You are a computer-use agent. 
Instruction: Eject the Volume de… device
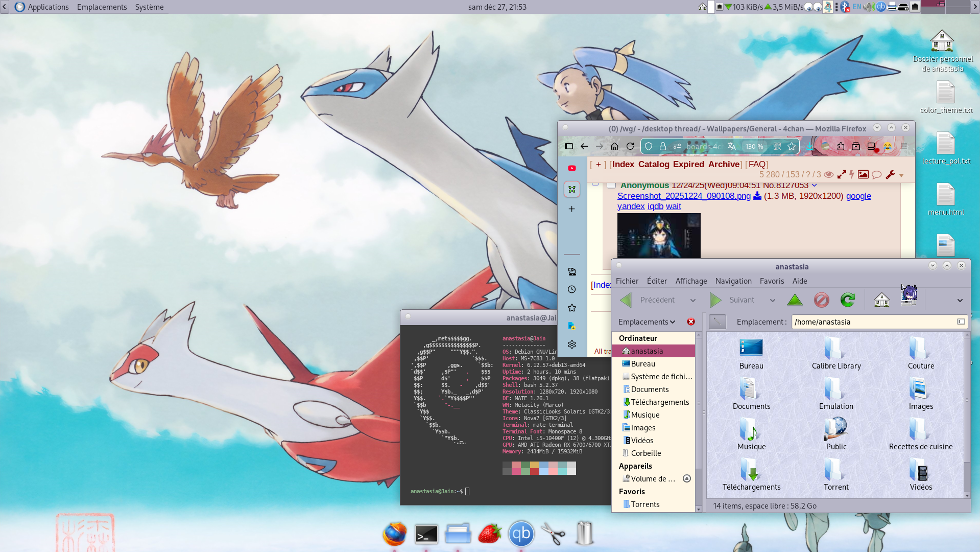click(687, 479)
